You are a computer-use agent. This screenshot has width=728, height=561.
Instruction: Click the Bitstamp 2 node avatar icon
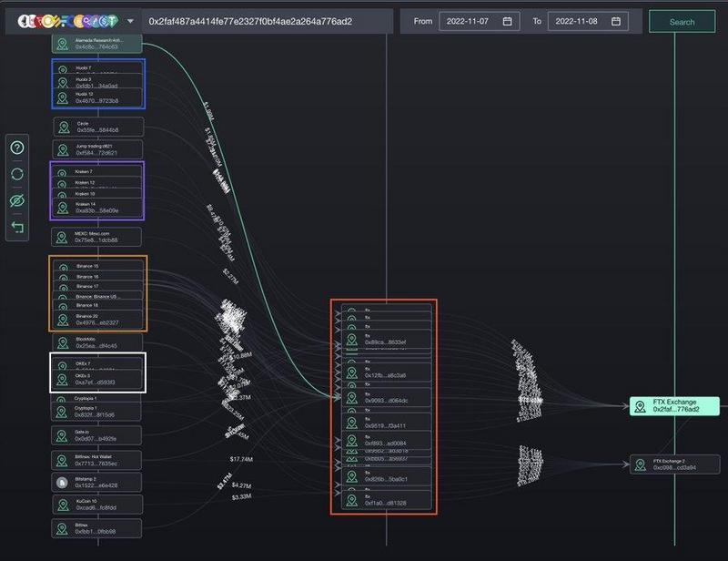(x=64, y=483)
